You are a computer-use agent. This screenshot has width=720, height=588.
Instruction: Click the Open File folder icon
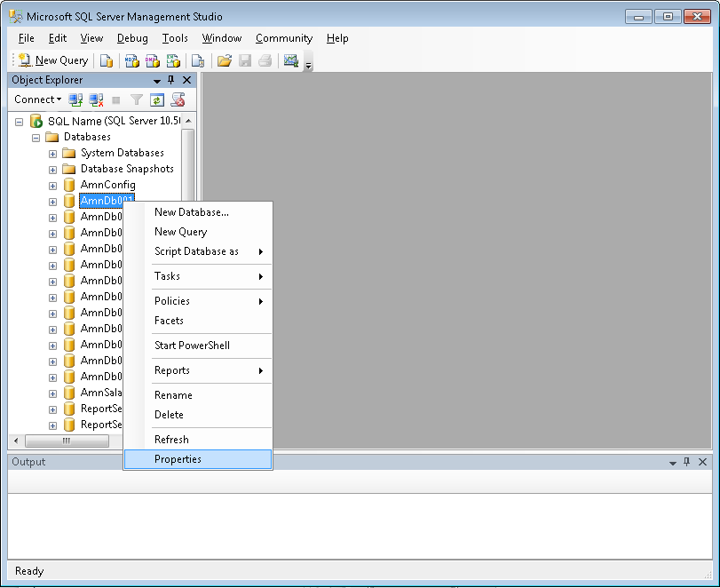point(224,60)
